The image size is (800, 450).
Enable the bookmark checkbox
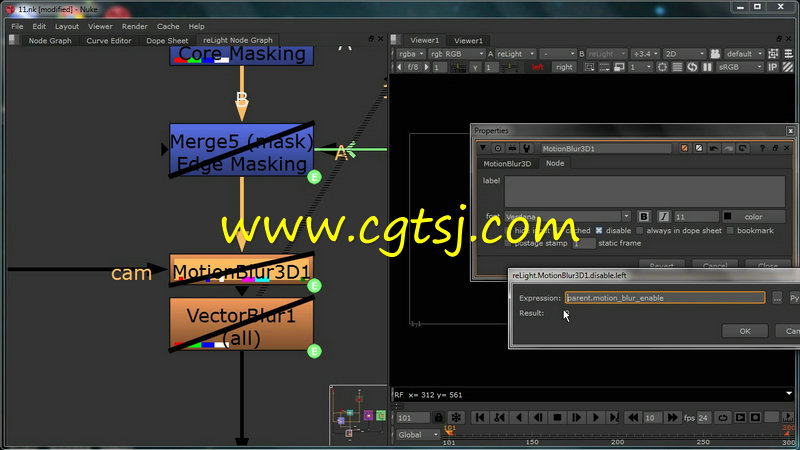[730, 231]
